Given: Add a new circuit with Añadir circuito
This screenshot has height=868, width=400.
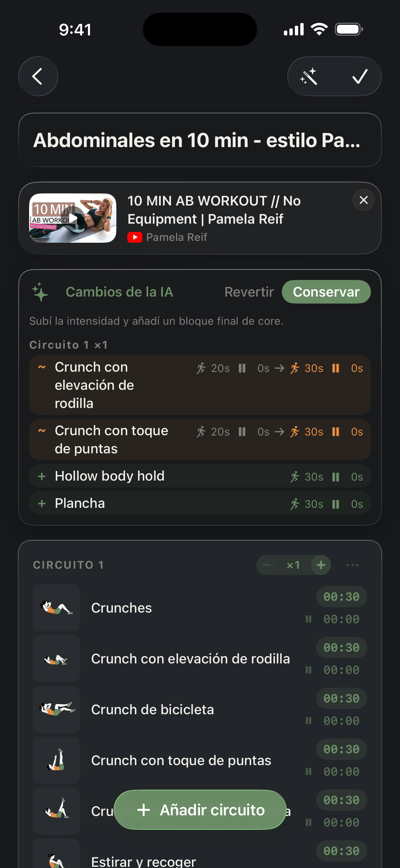Looking at the screenshot, I should pyautogui.click(x=200, y=810).
